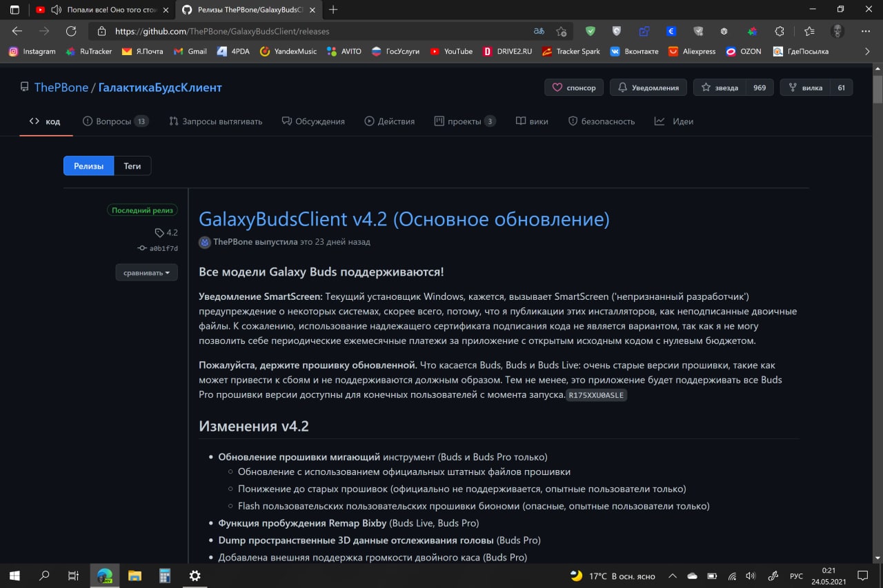
Task: Switch to the Действия tab
Action: tap(390, 121)
